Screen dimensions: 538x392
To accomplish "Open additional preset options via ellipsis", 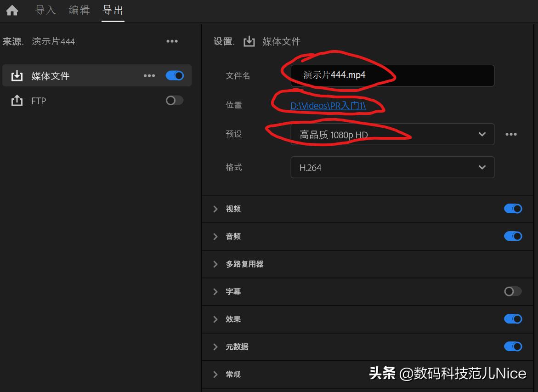I will point(510,134).
